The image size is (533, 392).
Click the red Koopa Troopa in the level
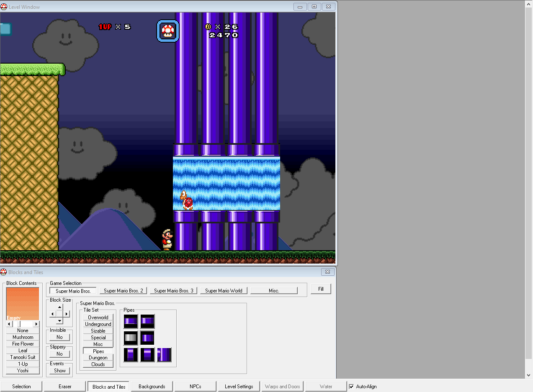tap(187, 200)
